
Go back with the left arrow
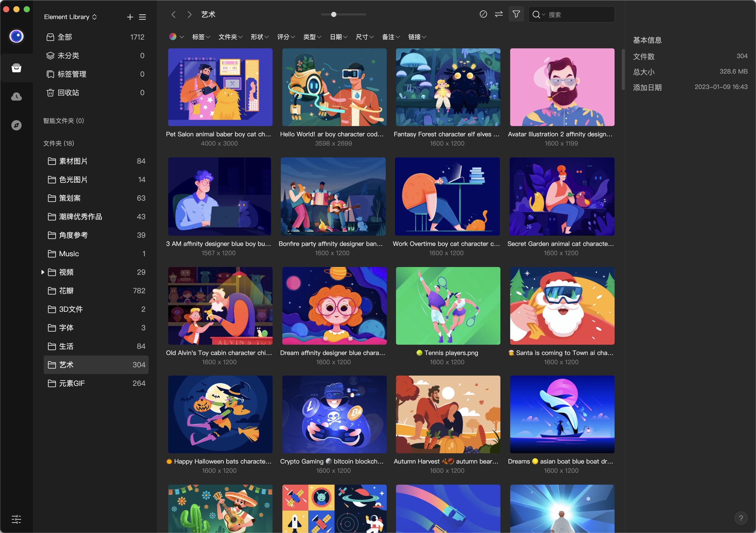click(174, 14)
